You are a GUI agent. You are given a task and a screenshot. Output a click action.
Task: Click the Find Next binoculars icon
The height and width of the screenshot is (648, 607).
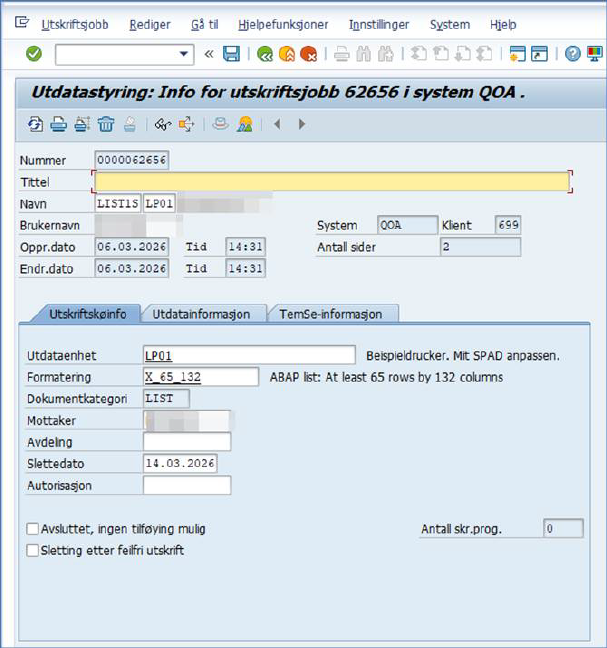pos(386,54)
